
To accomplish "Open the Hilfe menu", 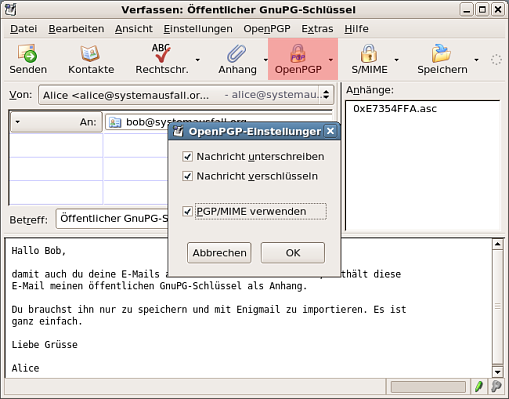I will (x=356, y=29).
